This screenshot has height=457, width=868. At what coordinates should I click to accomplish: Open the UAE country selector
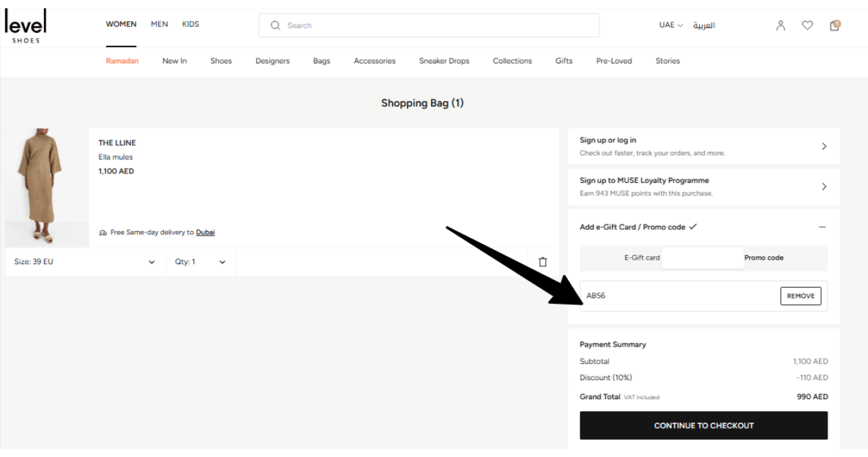(671, 25)
